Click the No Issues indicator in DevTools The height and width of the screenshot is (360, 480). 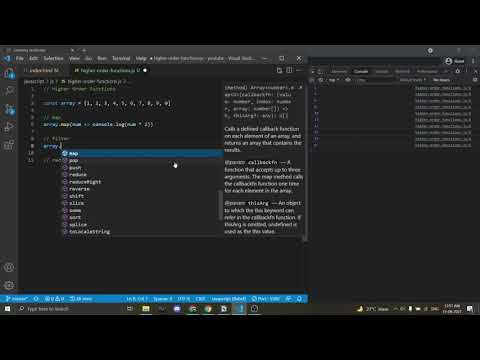point(441,80)
